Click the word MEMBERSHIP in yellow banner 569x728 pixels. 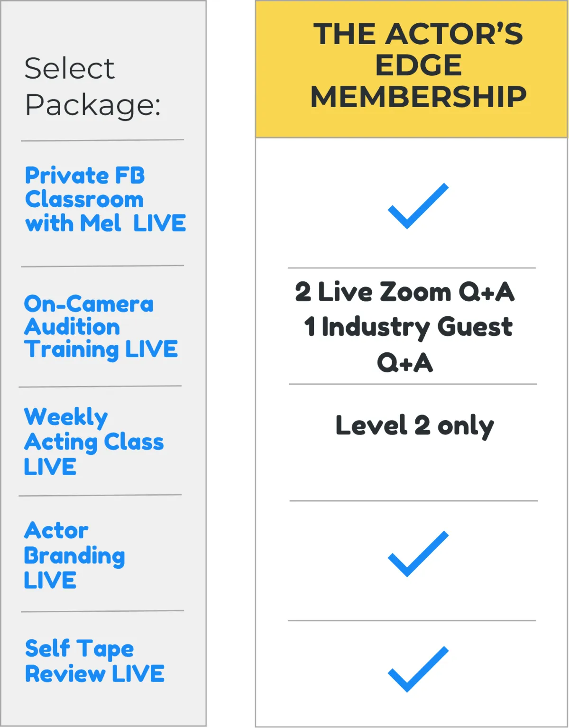click(x=419, y=96)
